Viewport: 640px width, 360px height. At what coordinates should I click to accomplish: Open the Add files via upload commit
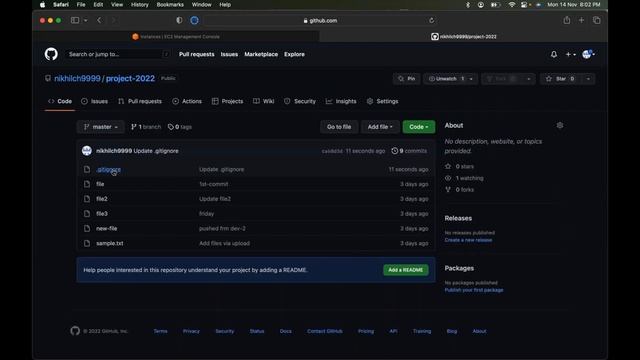coord(224,243)
